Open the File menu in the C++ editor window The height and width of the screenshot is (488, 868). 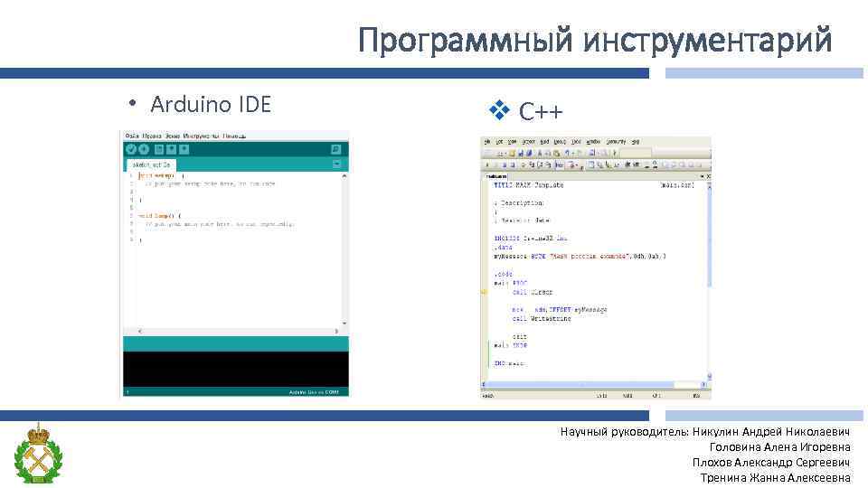(487, 142)
